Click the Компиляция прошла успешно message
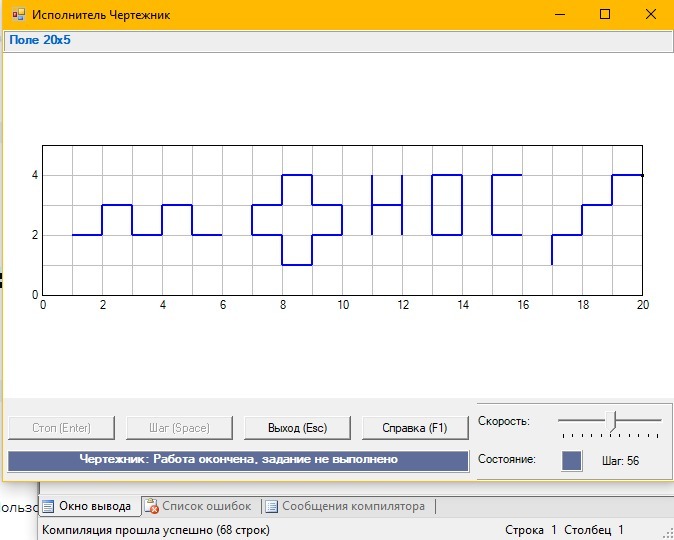 click(x=156, y=530)
